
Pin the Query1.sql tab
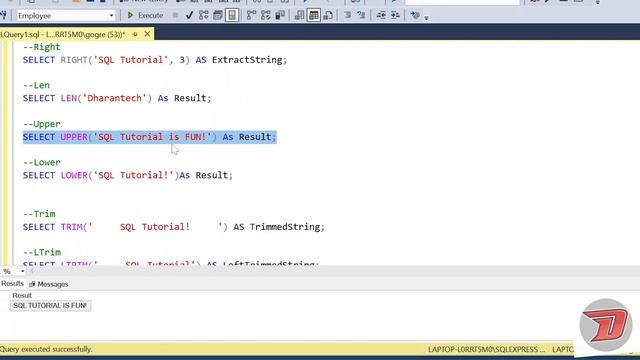click(135, 35)
